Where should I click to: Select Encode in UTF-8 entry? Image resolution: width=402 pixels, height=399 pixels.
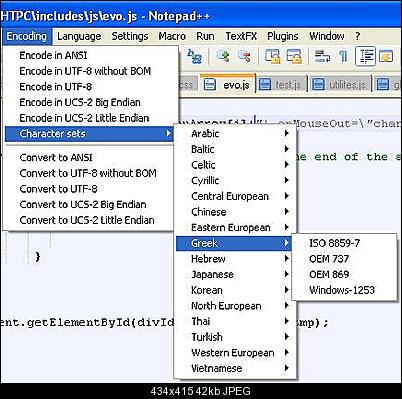[x=89, y=86]
